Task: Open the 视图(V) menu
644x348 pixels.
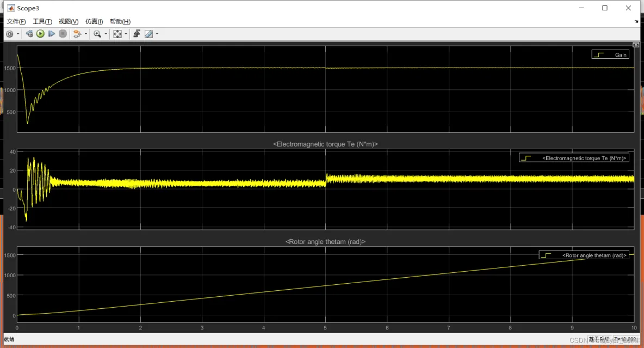Action: tap(69, 21)
